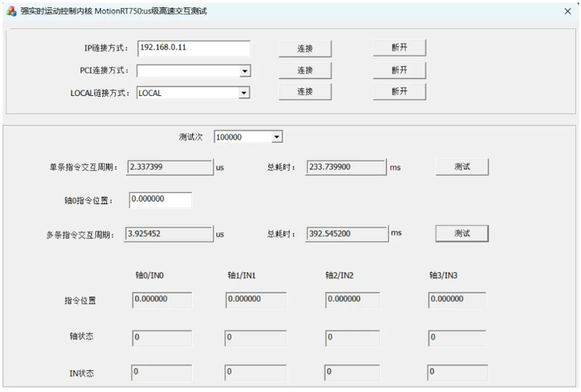Image resolution: width=581 pixels, height=392 pixels.
Task: Connect using the PCI link method
Action: pyautogui.click(x=305, y=70)
